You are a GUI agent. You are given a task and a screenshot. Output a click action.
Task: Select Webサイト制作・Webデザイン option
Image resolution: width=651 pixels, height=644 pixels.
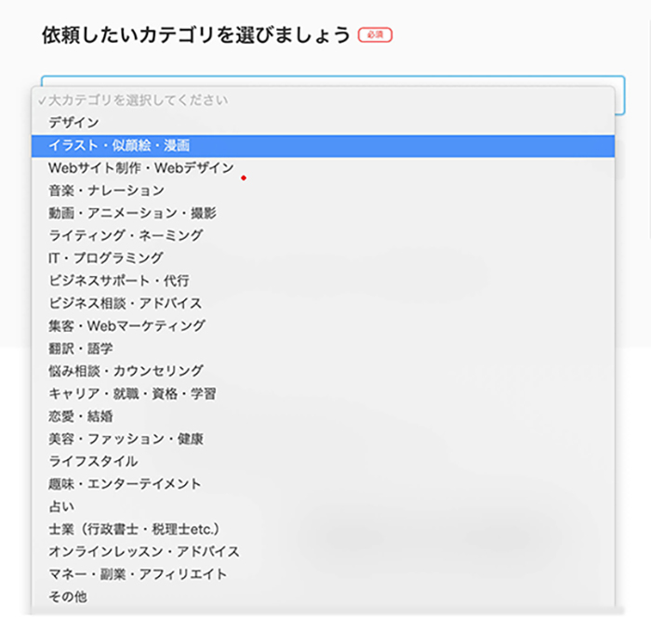(x=323, y=168)
